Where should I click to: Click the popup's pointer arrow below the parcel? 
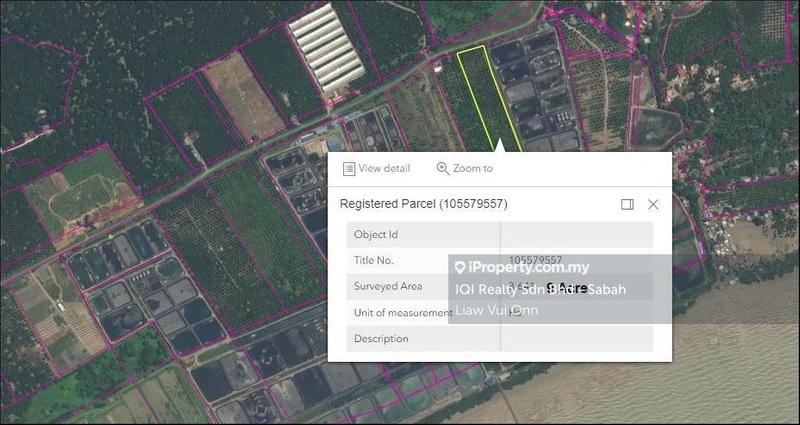(x=499, y=146)
